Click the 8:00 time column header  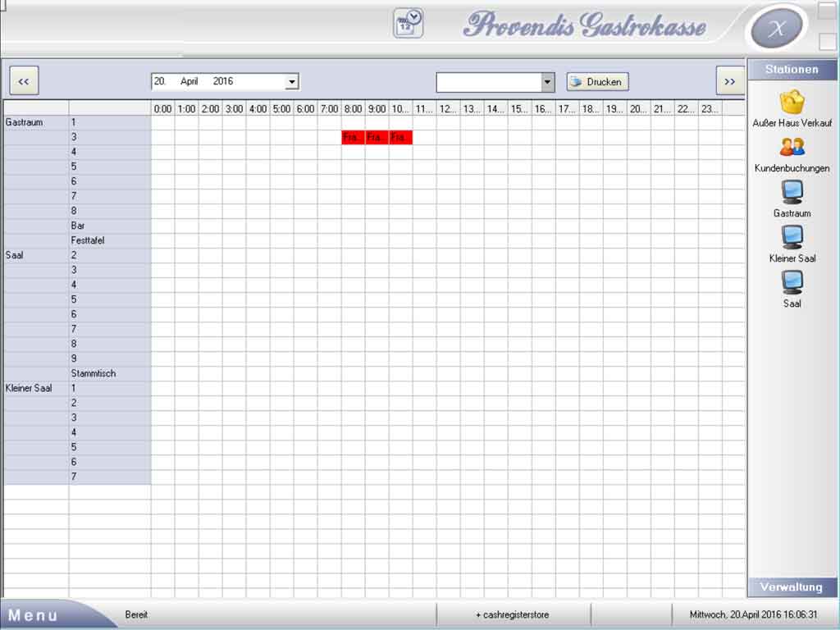point(353,109)
